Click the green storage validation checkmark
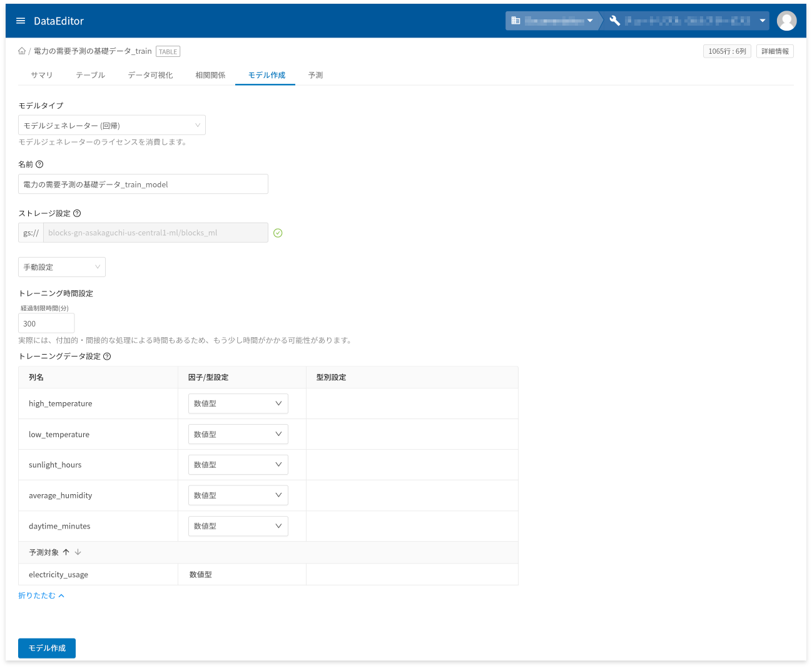812x668 pixels. tap(278, 233)
